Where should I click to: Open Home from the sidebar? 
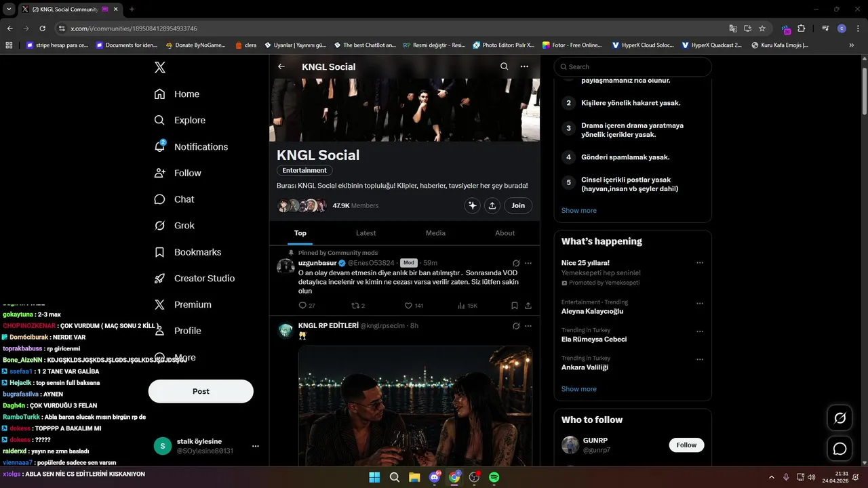(x=177, y=94)
